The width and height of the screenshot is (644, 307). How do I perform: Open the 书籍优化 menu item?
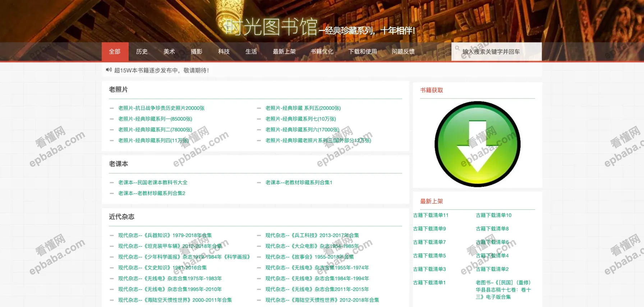click(x=322, y=52)
